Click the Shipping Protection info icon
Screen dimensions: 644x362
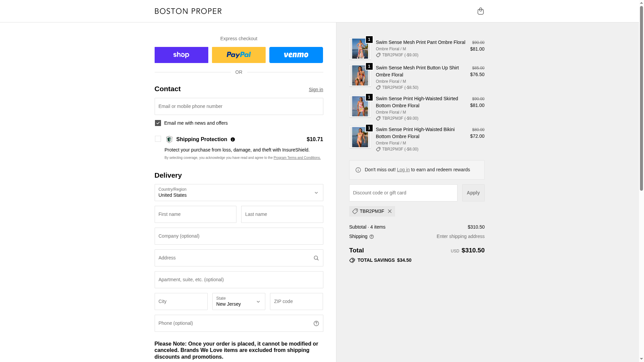(x=233, y=139)
